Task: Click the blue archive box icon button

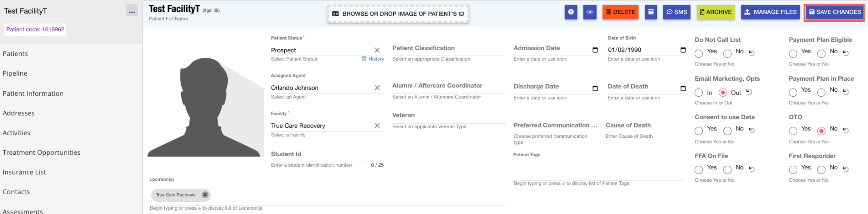Action: [x=651, y=12]
